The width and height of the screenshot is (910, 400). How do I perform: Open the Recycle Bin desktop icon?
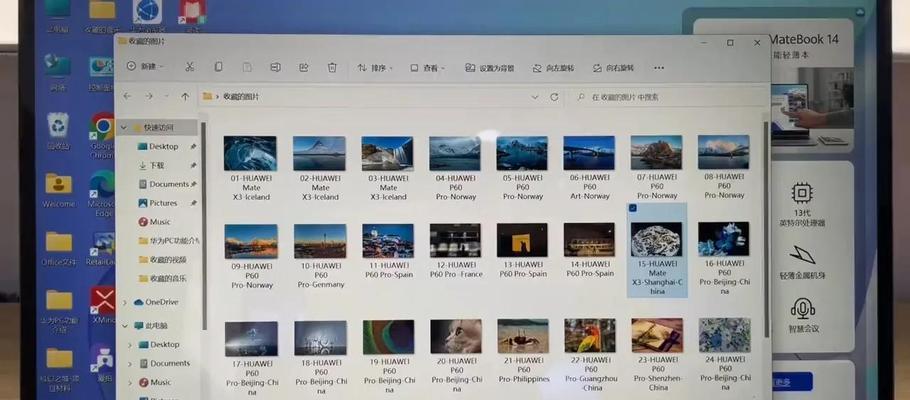[x=59, y=131]
